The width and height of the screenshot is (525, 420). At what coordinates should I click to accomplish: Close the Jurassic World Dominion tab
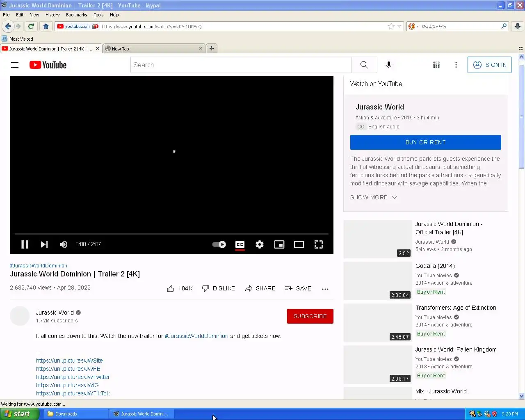98,48
